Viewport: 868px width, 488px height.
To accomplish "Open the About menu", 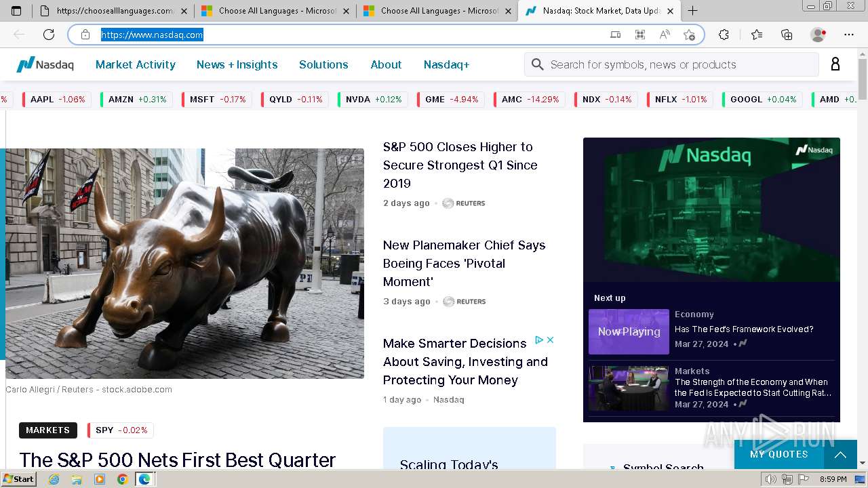I will [386, 64].
